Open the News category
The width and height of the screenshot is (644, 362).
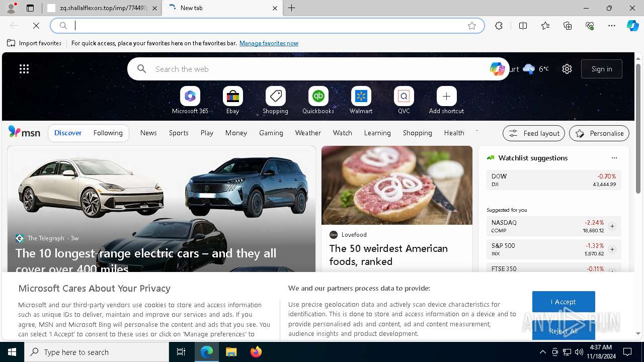148,133
